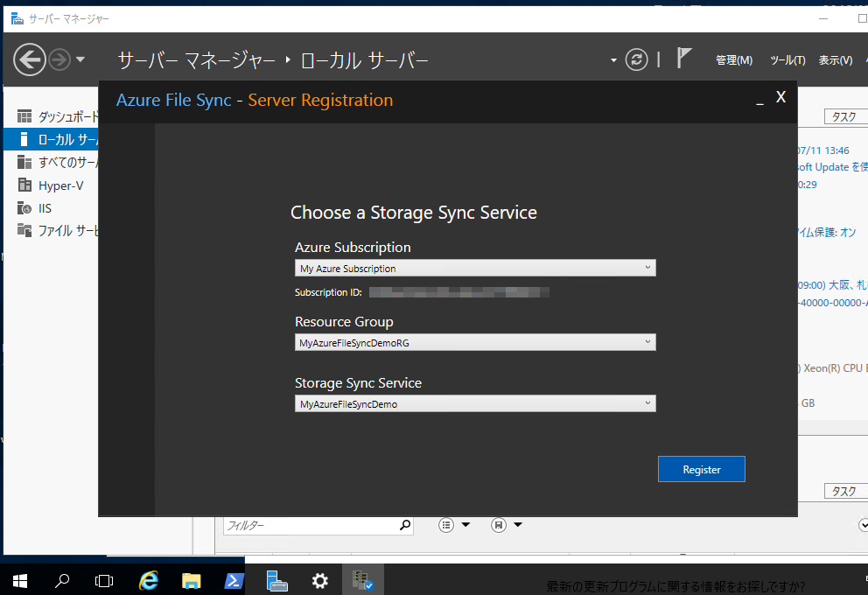Click the back navigation arrow
This screenshot has width=868, height=595.
[29, 59]
